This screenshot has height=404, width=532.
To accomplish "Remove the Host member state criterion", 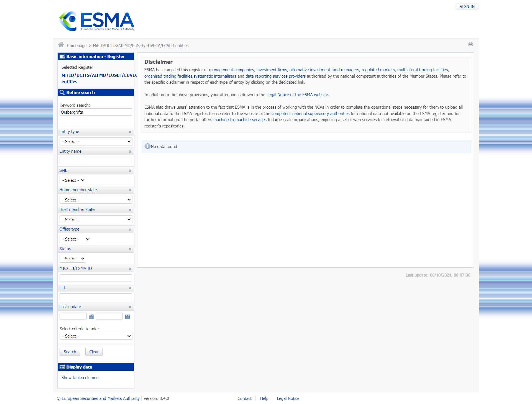I will coord(130,210).
